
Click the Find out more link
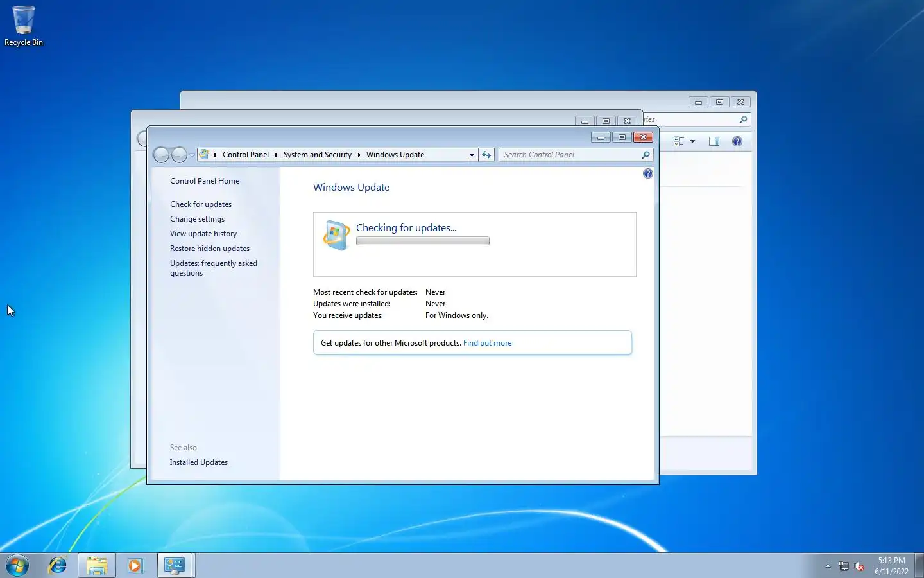click(x=487, y=343)
